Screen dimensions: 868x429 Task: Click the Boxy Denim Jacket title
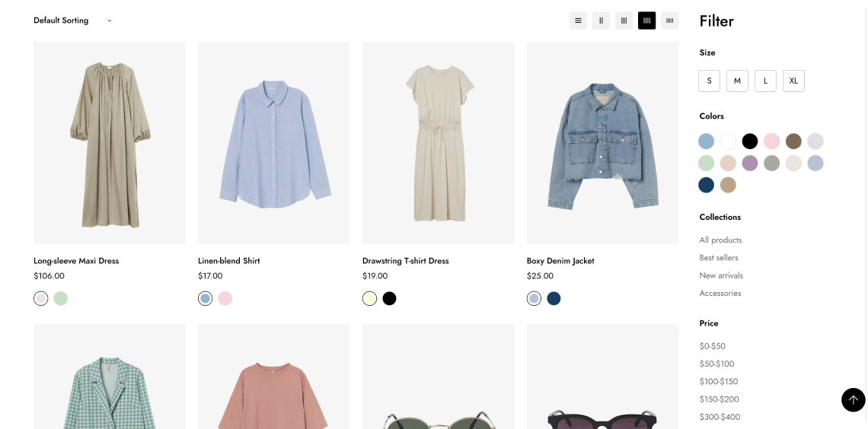(x=560, y=260)
